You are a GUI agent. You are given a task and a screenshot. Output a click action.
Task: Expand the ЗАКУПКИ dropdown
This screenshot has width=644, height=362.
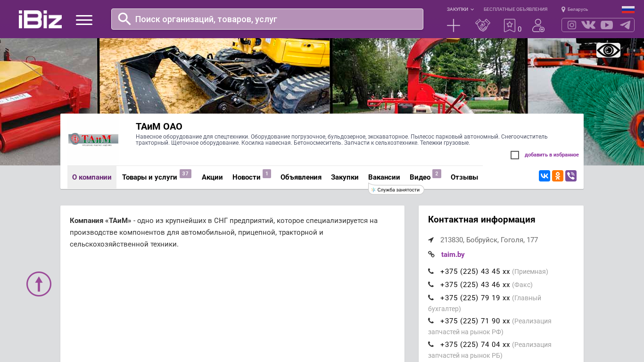tap(460, 9)
